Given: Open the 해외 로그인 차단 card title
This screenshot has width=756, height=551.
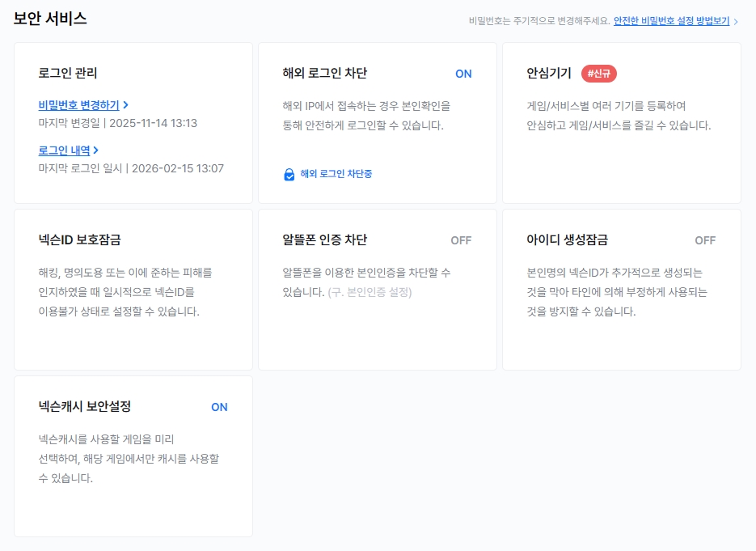Looking at the screenshot, I should tap(325, 74).
